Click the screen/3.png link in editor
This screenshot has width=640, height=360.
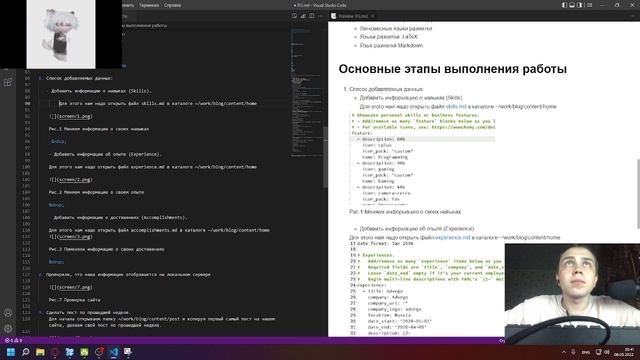(75, 237)
